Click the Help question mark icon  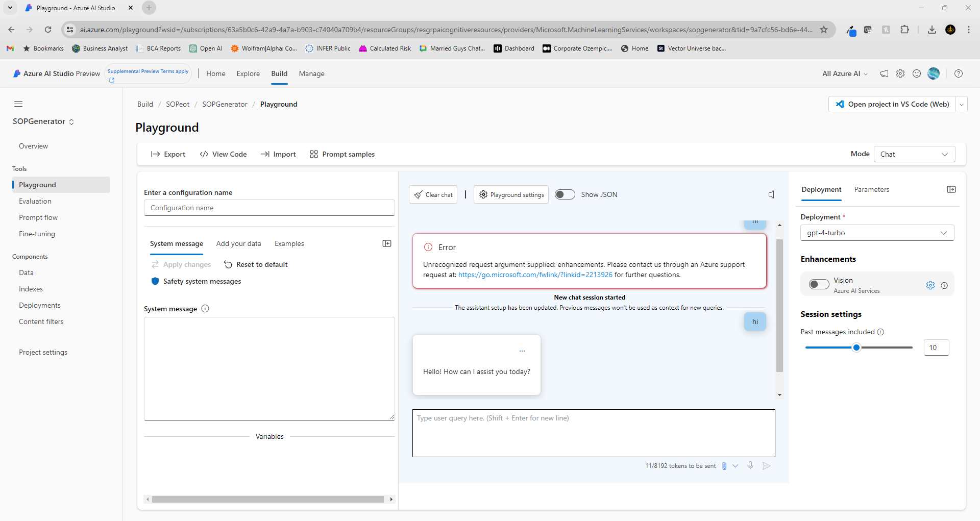pyautogui.click(x=958, y=73)
